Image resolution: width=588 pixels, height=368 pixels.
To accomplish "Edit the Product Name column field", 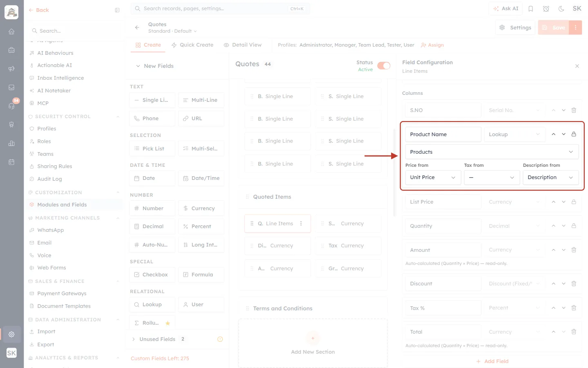I will (x=443, y=134).
